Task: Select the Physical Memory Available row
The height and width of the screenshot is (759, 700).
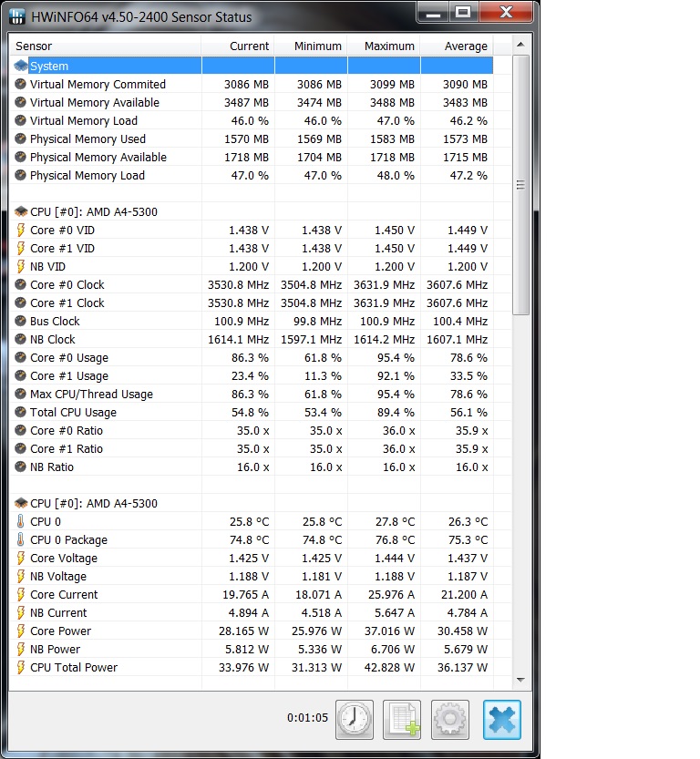Action: pos(252,157)
